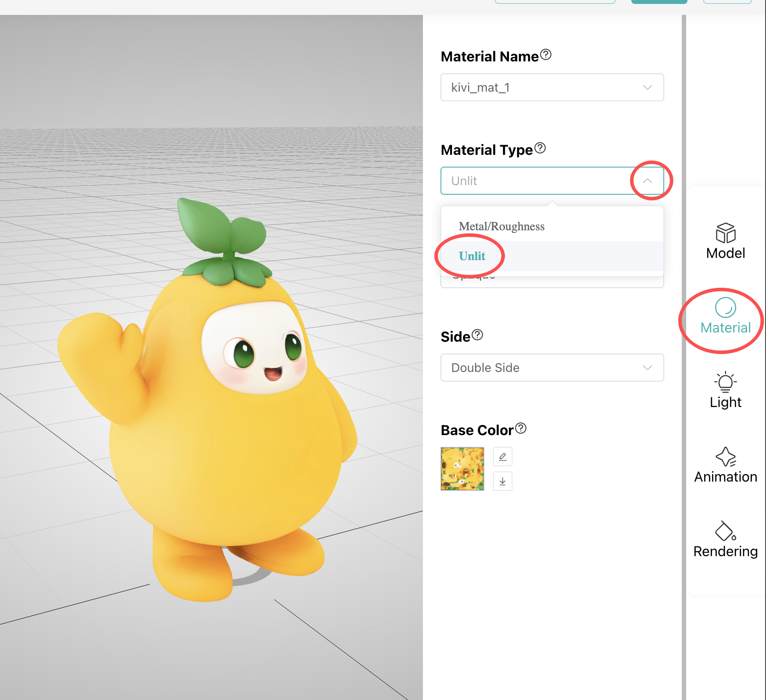Select the Material sidebar icon
Image resolution: width=766 pixels, height=700 pixels.
[725, 308]
